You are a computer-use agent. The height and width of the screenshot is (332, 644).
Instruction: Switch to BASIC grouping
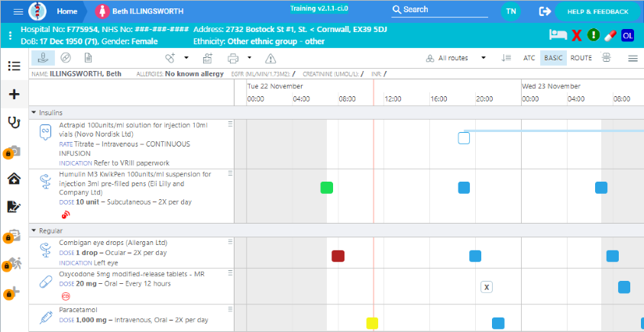[553, 58]
